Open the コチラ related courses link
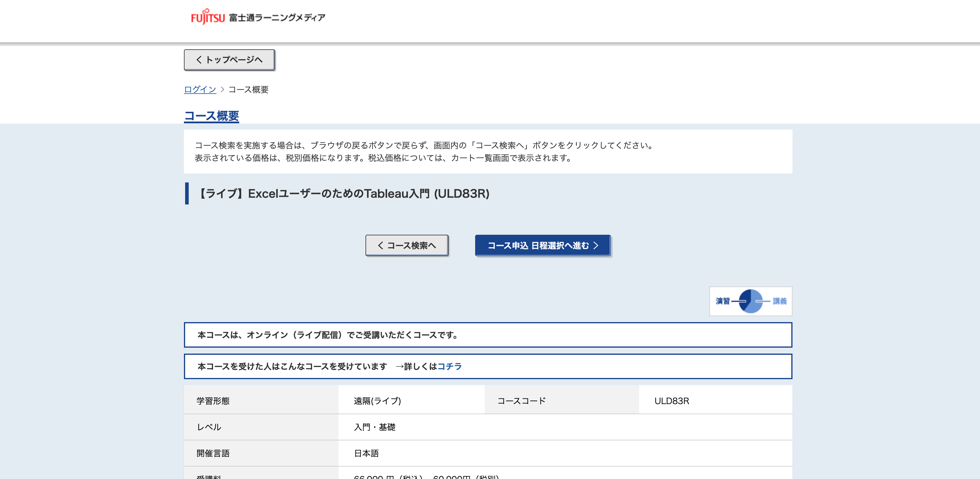The width and height of the screenshot is (980, 479). [x=449, y=366]
